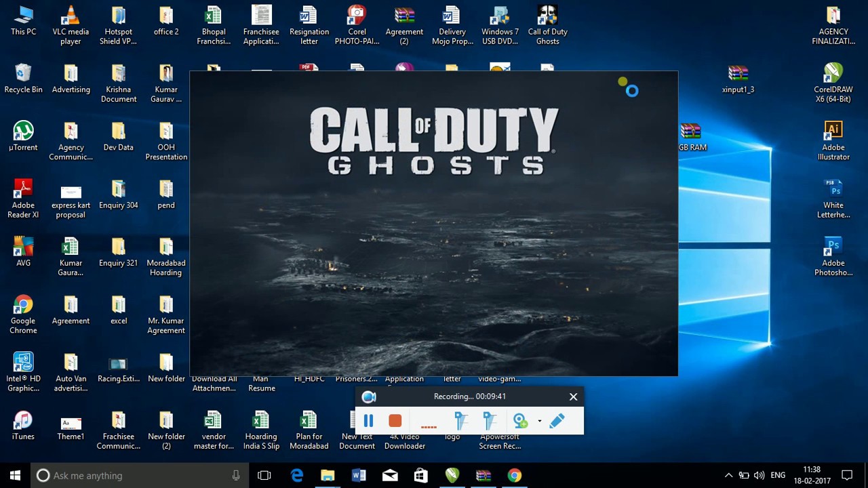Viewport: 868px width, 488px height.
Task: Select Intel HD Graphics shortcut
Action: point(23,373)
